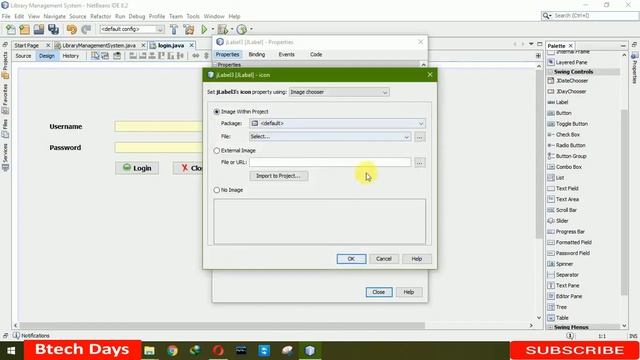Select No Image radio button
The image size is (640, 360).
point(217,190)
